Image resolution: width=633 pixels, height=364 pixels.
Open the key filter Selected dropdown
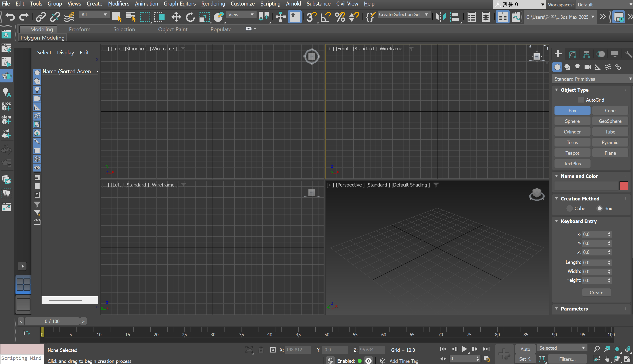point(562,348)
